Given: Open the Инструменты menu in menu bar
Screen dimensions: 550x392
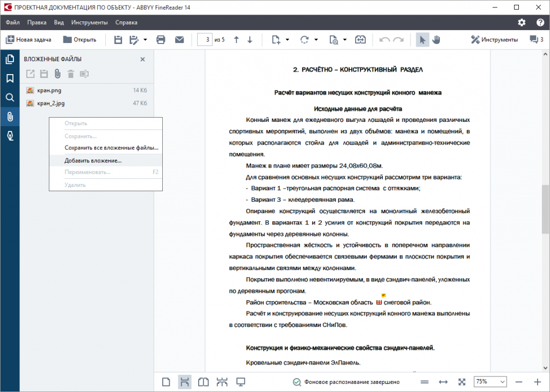Looking at the screenshot, I should (90, 23).
